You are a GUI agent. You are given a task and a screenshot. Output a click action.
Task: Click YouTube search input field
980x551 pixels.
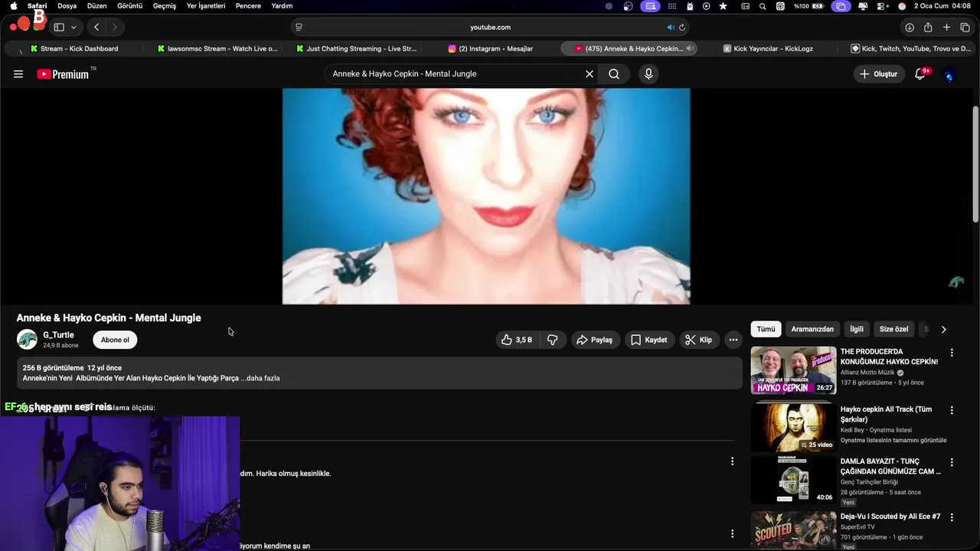(x=455, y=74)
